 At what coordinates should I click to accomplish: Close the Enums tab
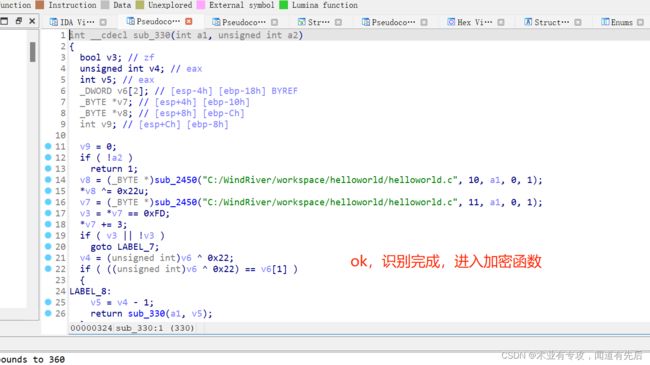pos(640,22)
